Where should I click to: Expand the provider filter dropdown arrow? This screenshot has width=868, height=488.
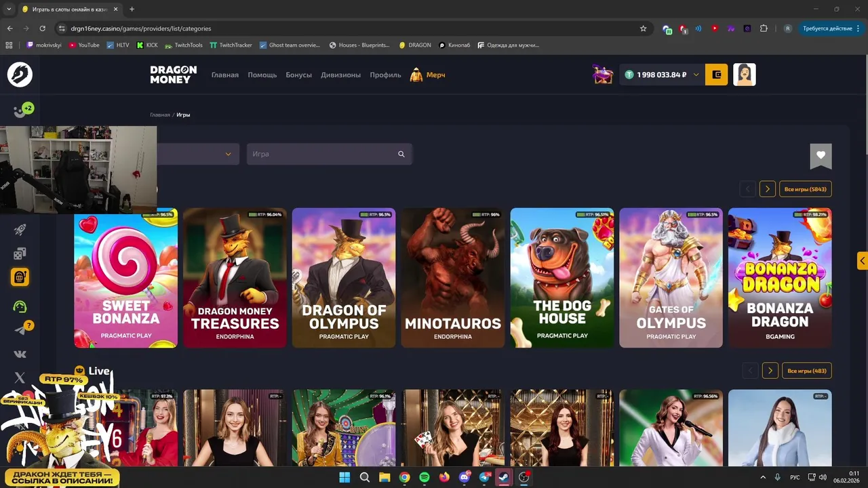(228, 154)
